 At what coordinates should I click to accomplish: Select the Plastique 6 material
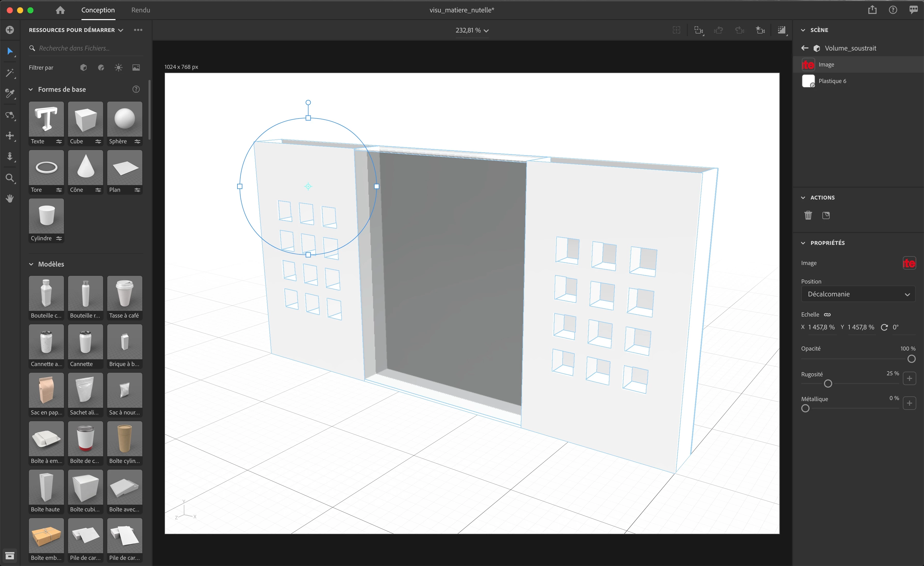pyautogui.click(x=832, y=81)
